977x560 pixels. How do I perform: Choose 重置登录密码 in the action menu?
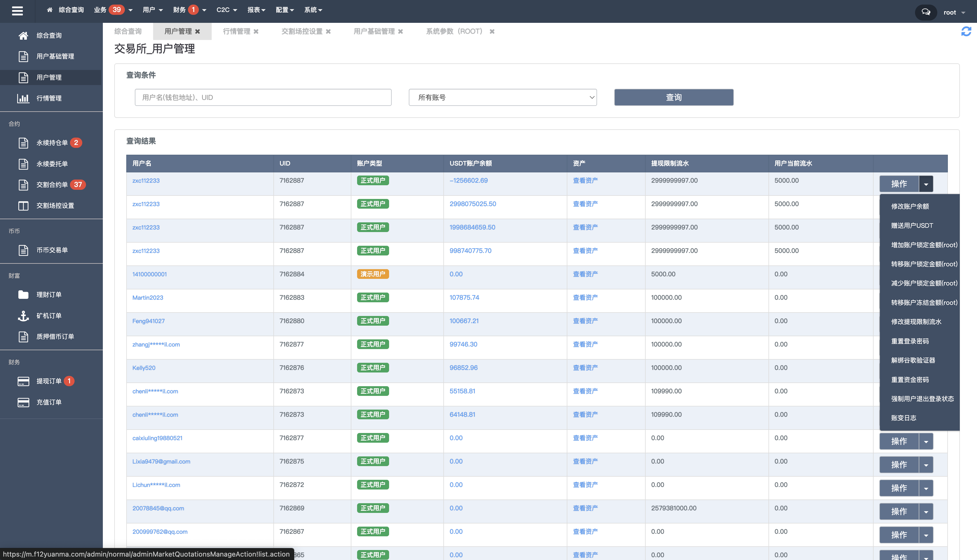pos(910,341)
